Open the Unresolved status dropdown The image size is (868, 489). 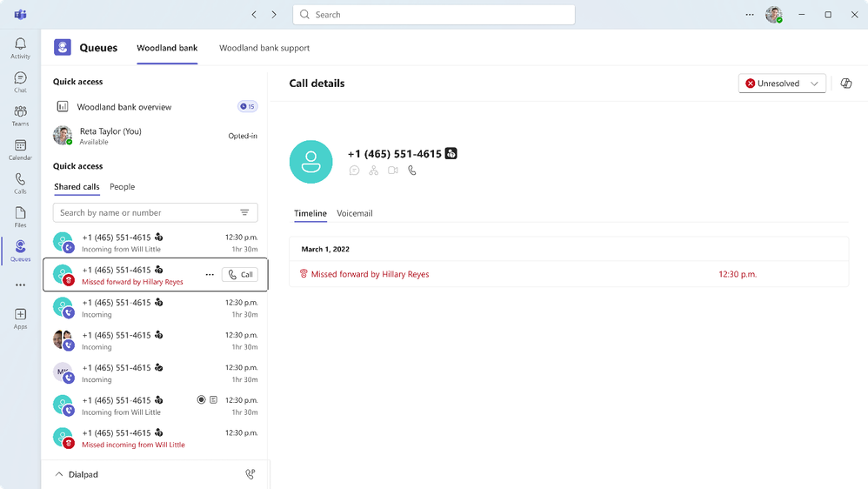(782, 83)
